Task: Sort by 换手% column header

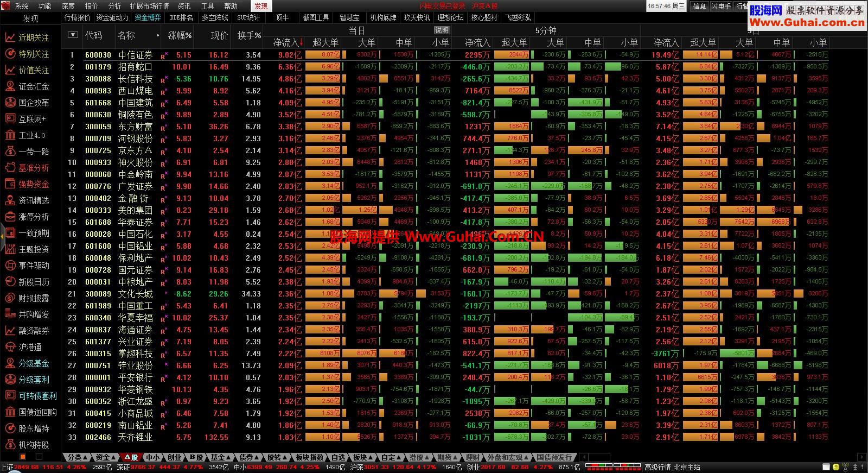Action: pos(250,35)
